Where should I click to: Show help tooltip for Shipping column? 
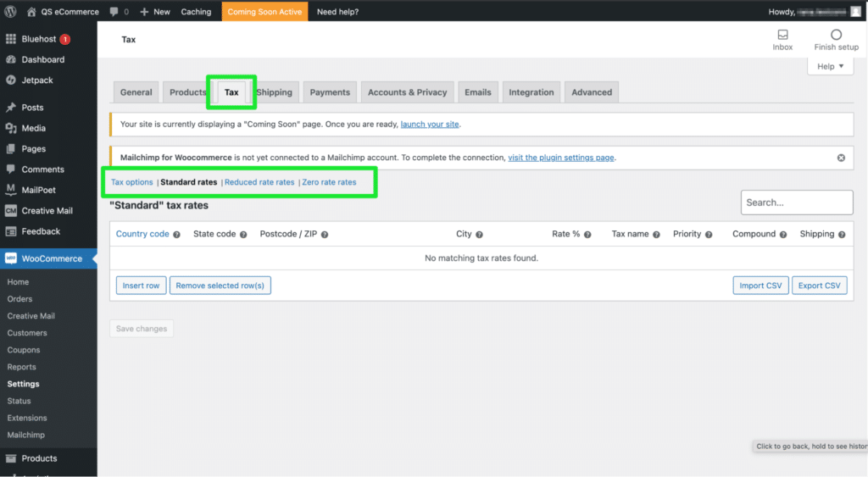pos(842,235)
